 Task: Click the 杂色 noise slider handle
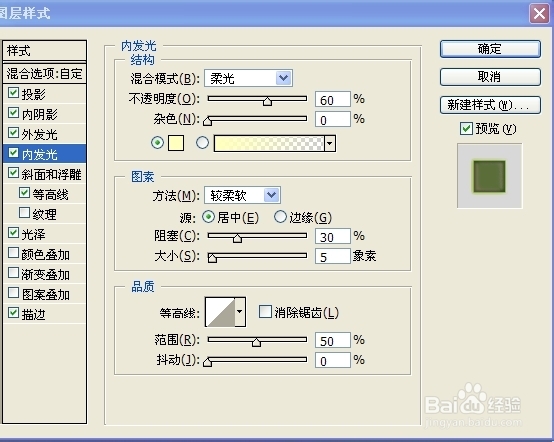[x=208, y=122]
